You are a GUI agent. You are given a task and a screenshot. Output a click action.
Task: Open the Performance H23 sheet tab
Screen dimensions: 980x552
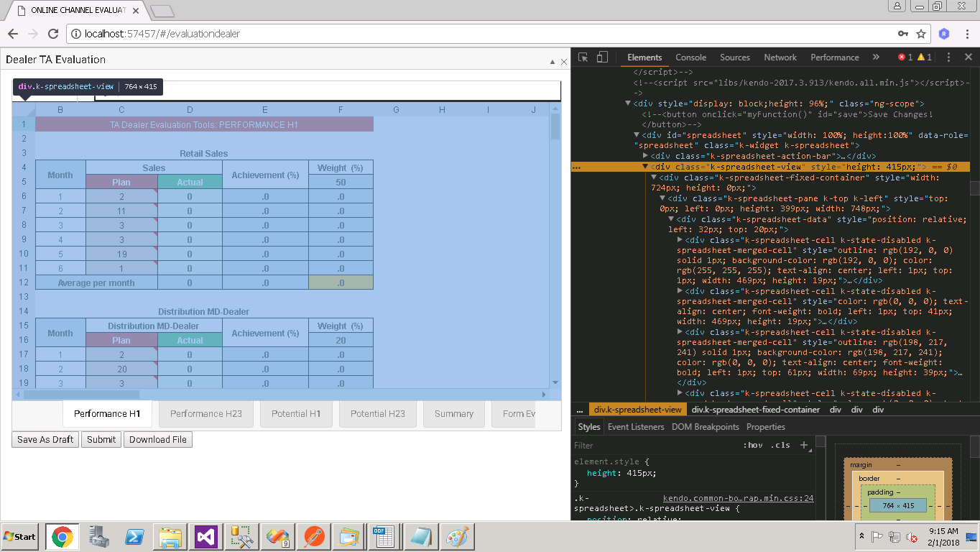tap(206, 414)
